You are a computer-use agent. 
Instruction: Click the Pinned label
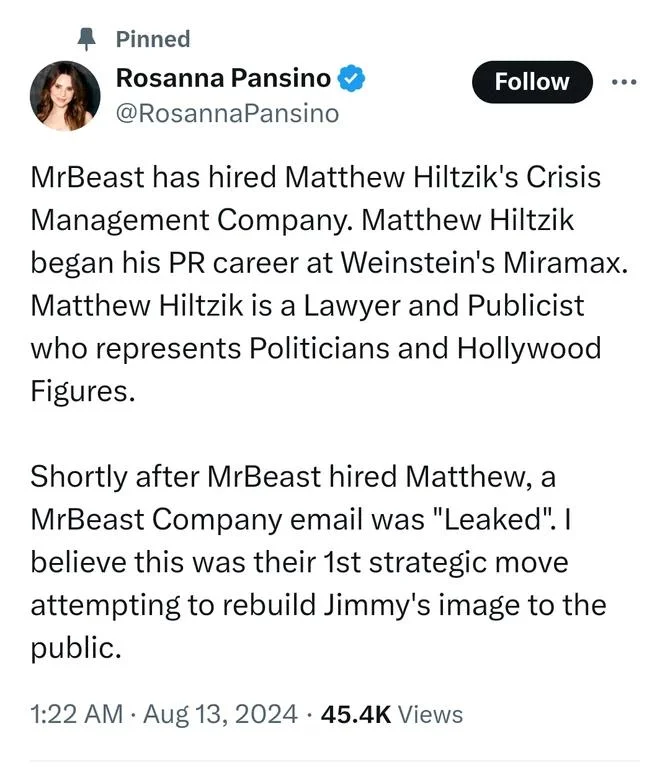[x=153, y=39]
